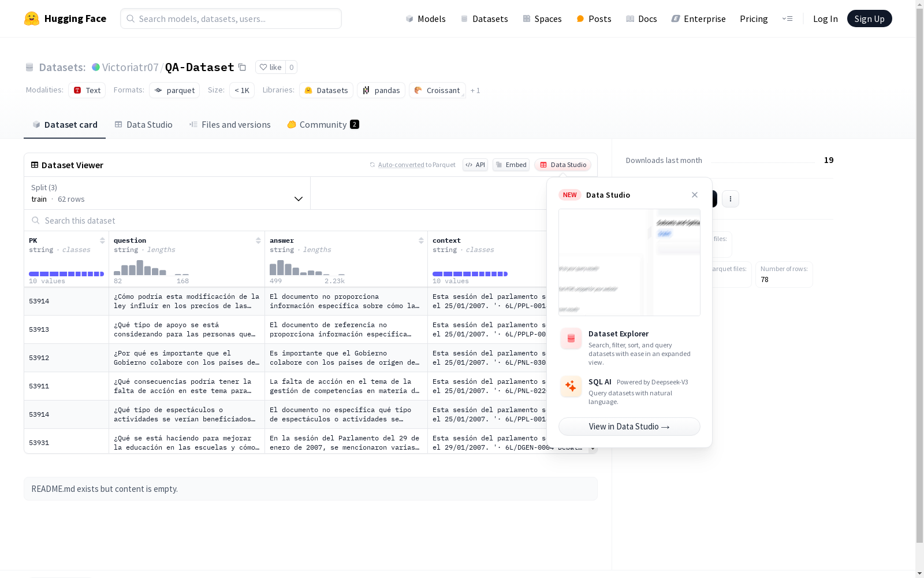Show the +1 more libraries
924x578 pixels.
pyautogui.click(x=475, y=90)
